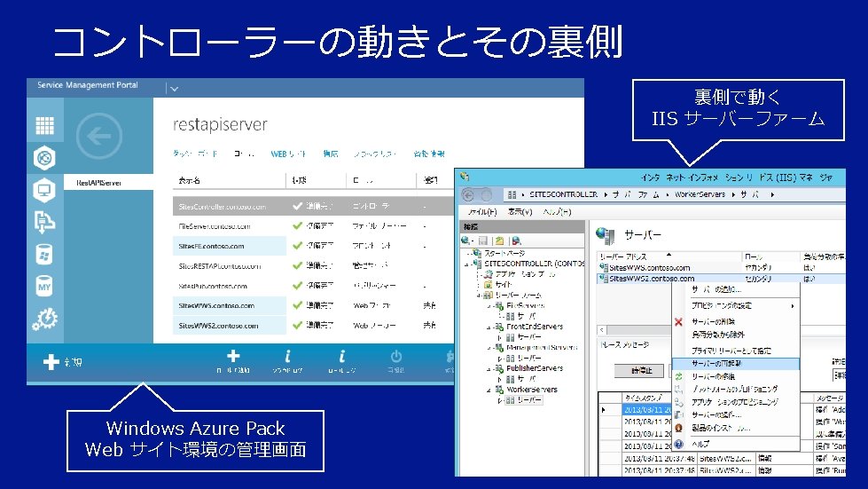Image resolution: width=868 pixels, height=489 pixels.
Task: Select the SitesFE.contoso.com row
Action: point(313,246)
